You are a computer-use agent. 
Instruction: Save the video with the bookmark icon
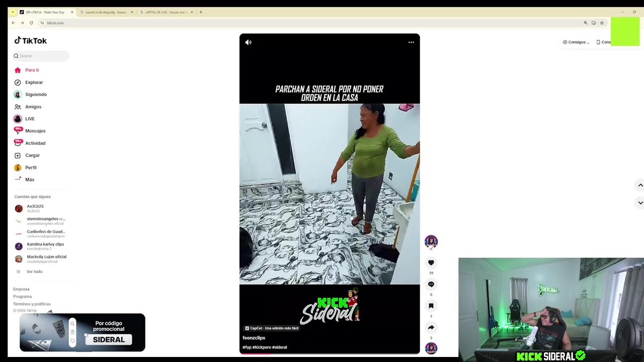click(x=431, y=306)
